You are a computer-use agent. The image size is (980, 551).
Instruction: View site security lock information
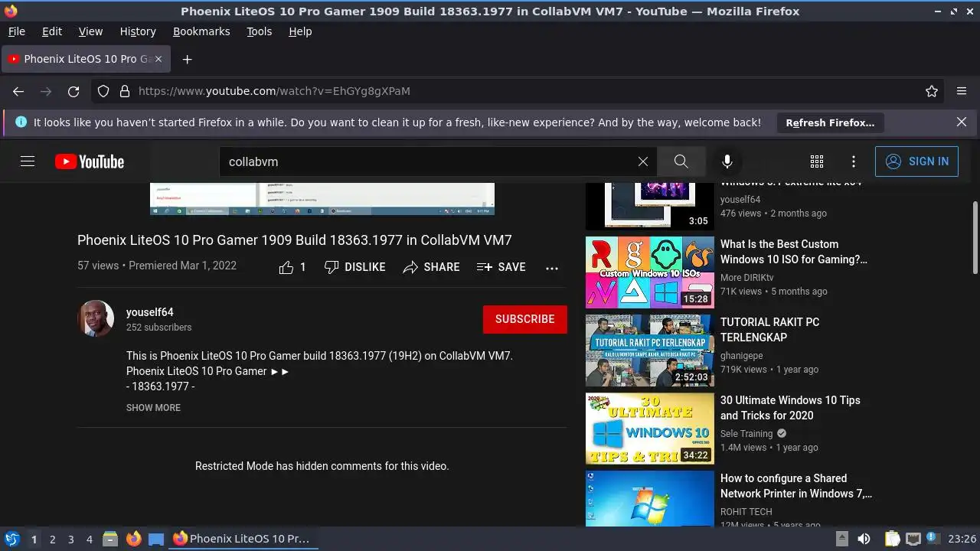click(125, 91)
